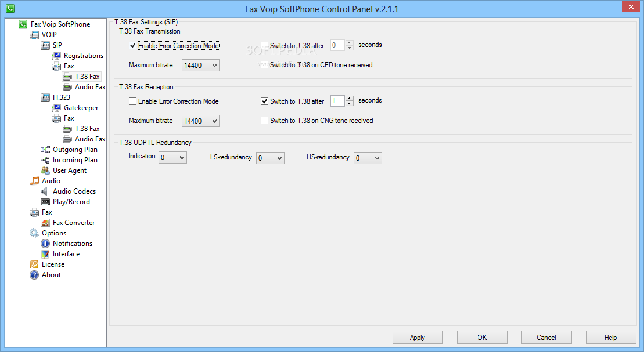Increase Transmission seconds spinner value
The width and height of the screenshot is (644, 352).
point(350,42)
